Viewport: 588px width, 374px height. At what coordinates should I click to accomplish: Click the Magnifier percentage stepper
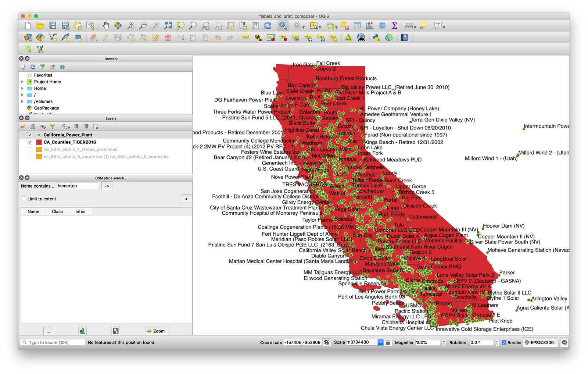click(444, 342)
